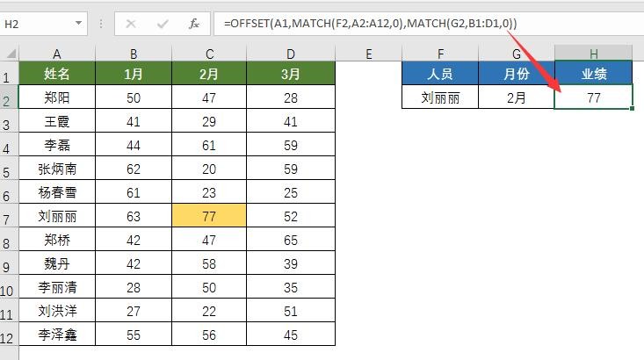Select column A header
The width and height of the screenshot is (644, 360).
pos(57,54)
